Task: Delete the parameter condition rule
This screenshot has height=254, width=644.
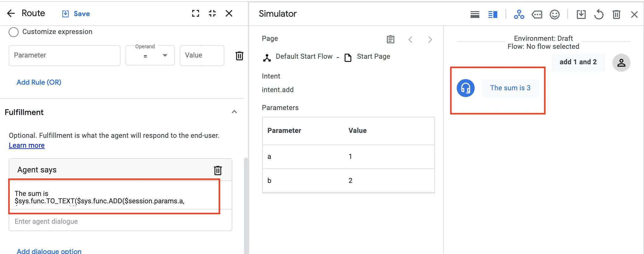Action: (x=239, y=56)
